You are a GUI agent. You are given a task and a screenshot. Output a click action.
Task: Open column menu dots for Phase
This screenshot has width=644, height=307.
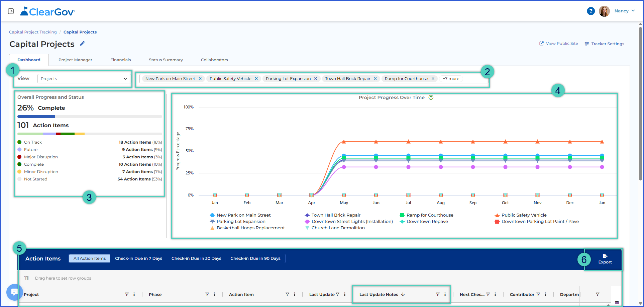pyautogui.click(x=214, y=294)
